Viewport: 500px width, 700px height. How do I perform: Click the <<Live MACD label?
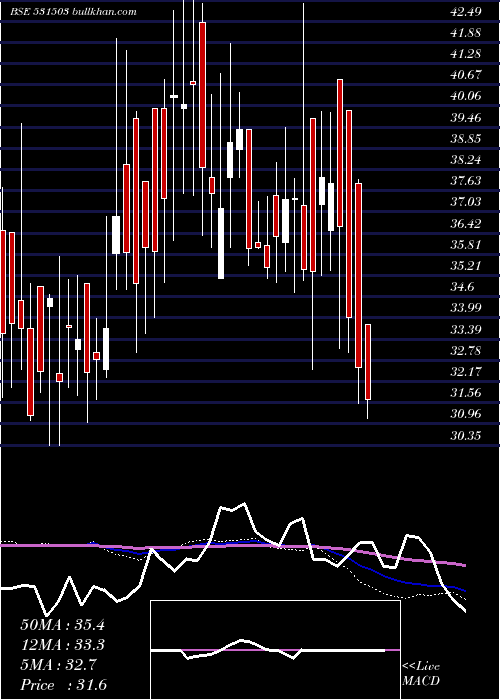[421, 674]
